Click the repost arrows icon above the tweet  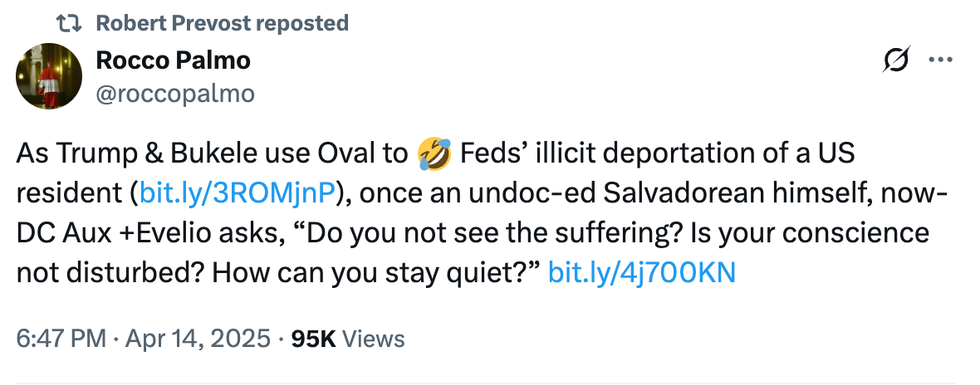coord(69,23)
